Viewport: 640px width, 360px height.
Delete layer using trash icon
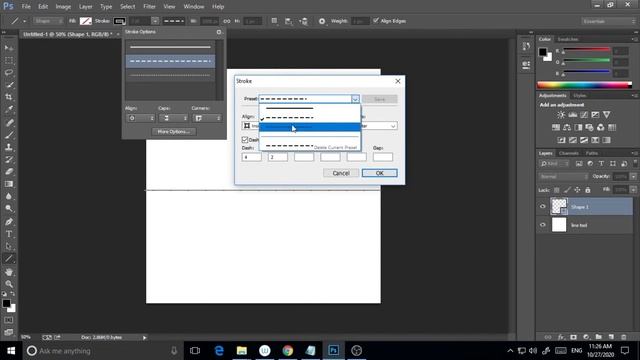[x=624, y=337]
